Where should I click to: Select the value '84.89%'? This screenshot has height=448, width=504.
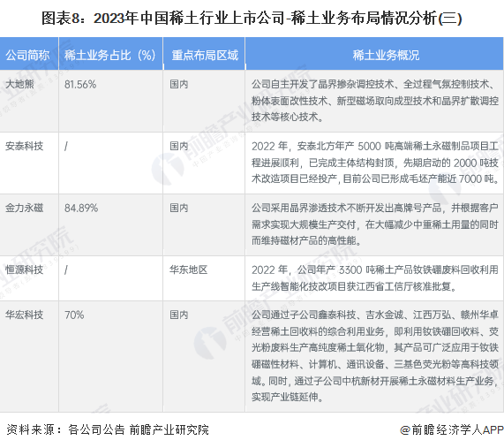pos(81,208)
